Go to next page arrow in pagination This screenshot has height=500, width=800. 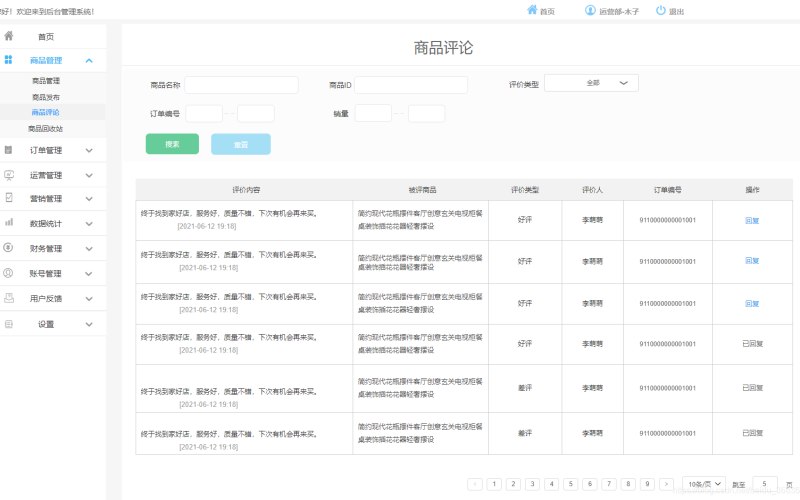click(666, 484)
